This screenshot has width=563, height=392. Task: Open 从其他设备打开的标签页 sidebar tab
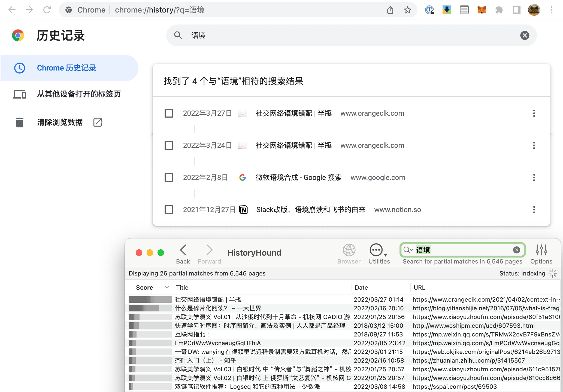pyautogui.click(x=69, y=94)
